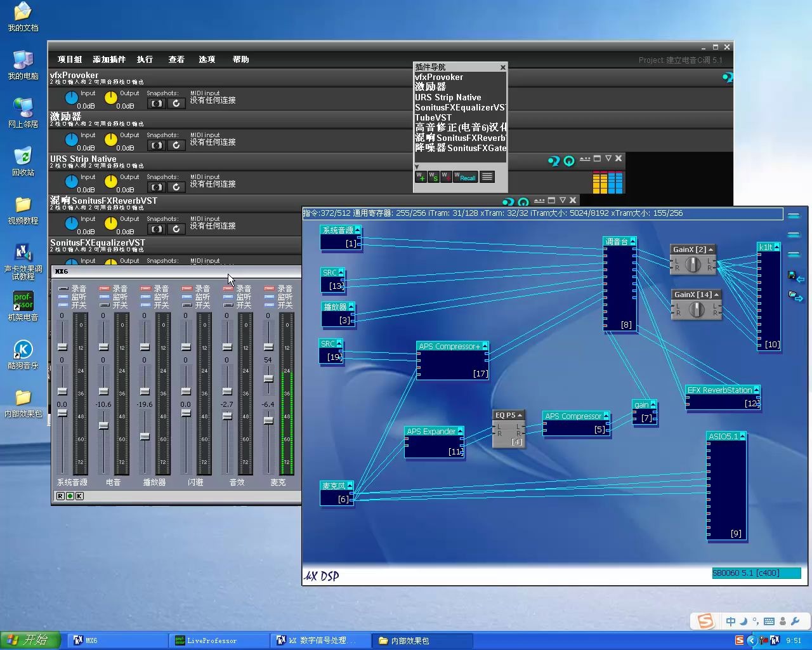Toggle 录音 on 系统音源 channel

(x=63, y=289)
